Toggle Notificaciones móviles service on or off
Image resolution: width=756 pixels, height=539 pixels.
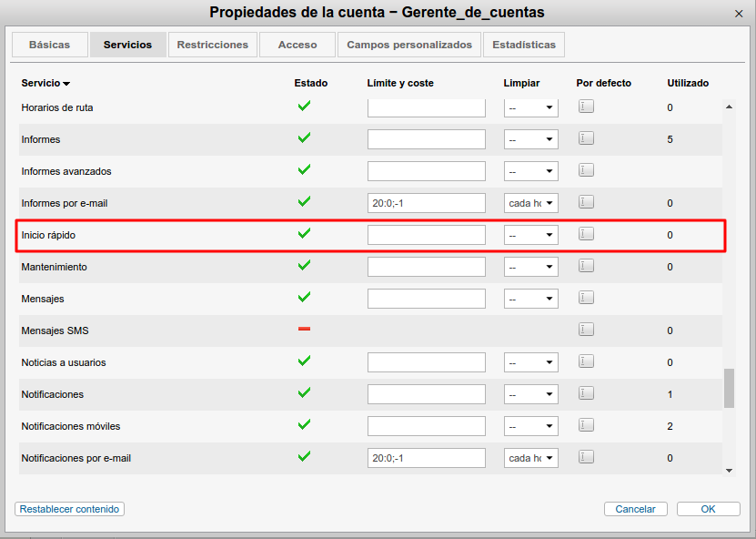pos(305,425)
